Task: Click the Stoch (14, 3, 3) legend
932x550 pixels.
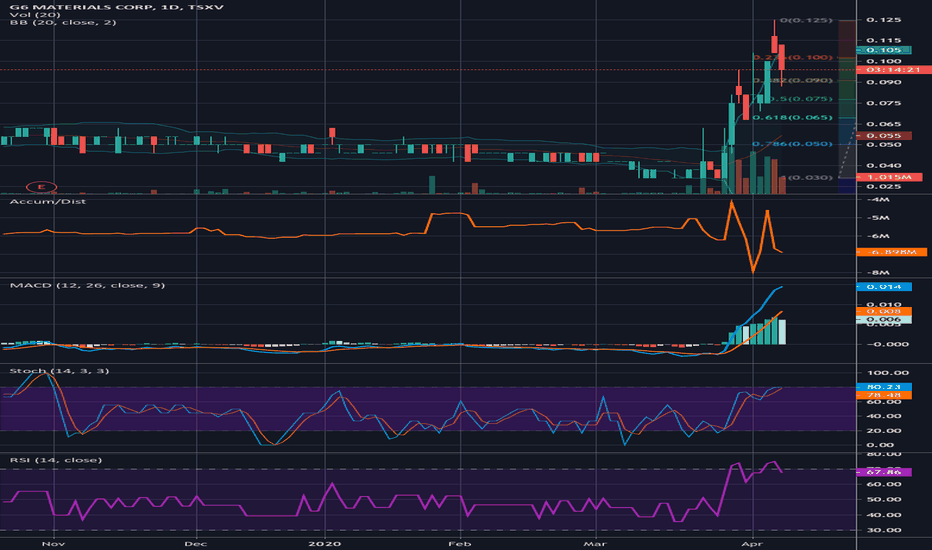Action: [x=59, y=371]
